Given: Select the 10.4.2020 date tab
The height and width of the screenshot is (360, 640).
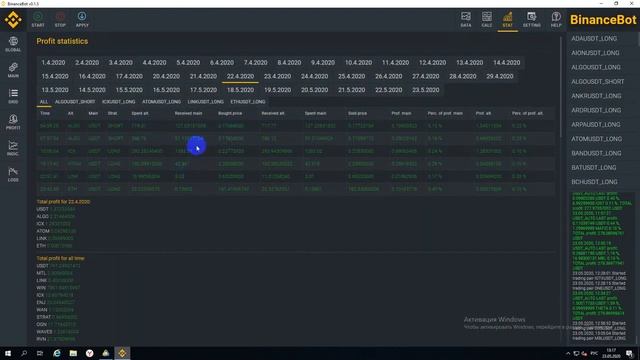Looking at the screenshot, I should [358, 62].
